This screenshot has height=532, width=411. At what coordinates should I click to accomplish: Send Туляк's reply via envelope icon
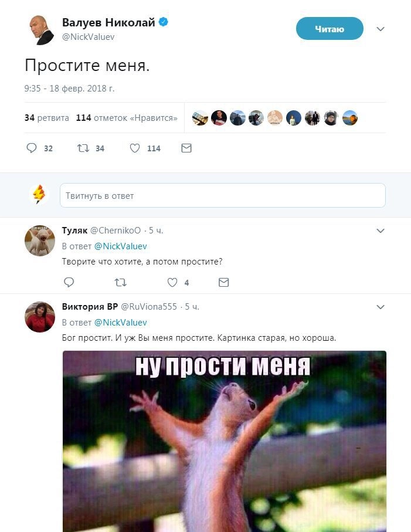[x=223, y=282]
